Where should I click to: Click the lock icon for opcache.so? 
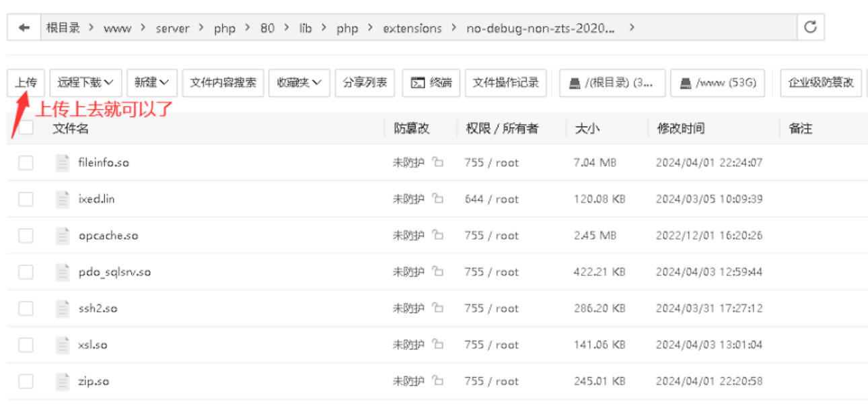click(438, 236)
